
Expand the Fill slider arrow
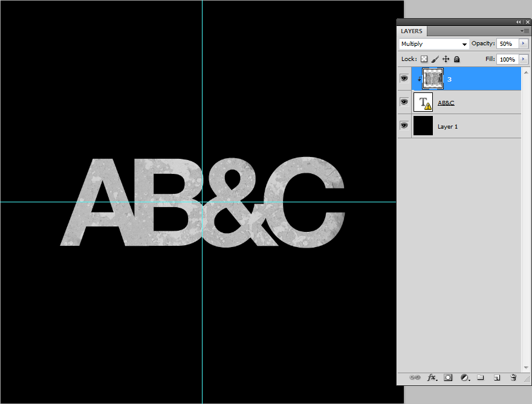point(523,59)
